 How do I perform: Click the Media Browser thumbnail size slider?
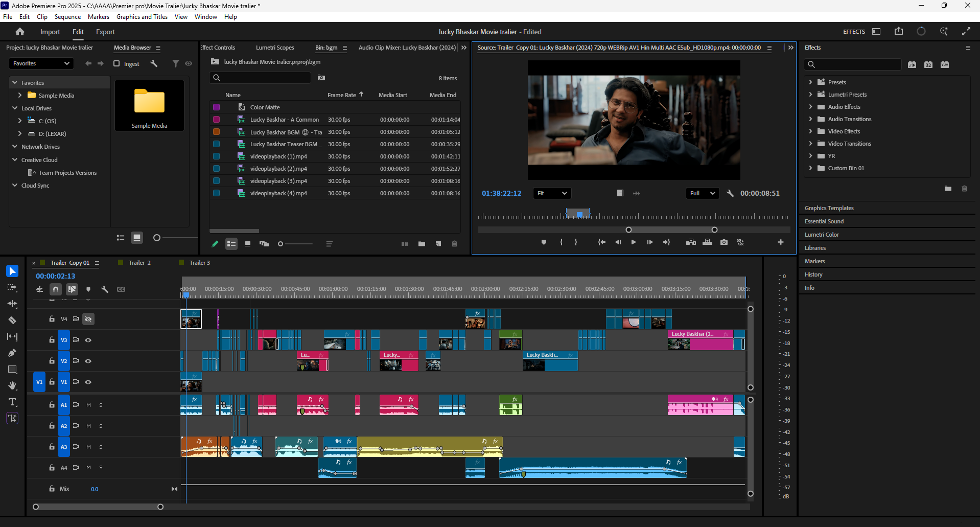(175, 238)
